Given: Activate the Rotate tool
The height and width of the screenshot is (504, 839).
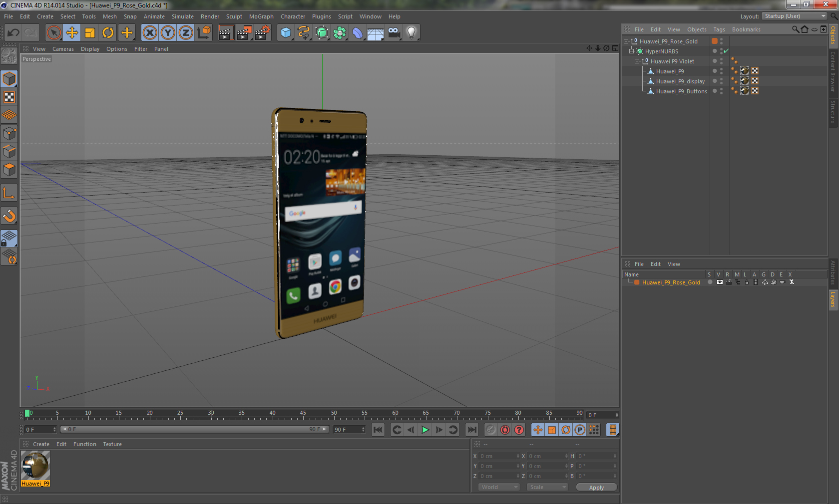Looking at the screenshot, I should (x=108, y=33).
